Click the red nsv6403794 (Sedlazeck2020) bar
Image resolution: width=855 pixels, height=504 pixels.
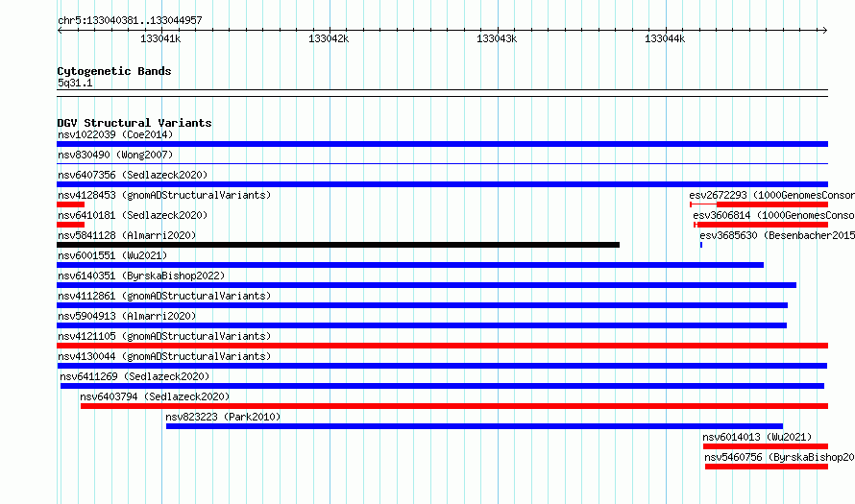coord(454,406)
